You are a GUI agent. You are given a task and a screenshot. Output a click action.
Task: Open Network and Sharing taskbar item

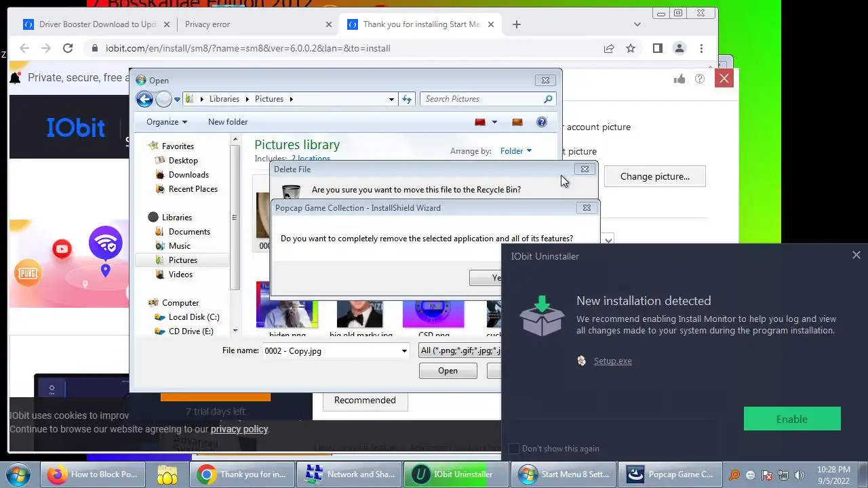point(351,474)
